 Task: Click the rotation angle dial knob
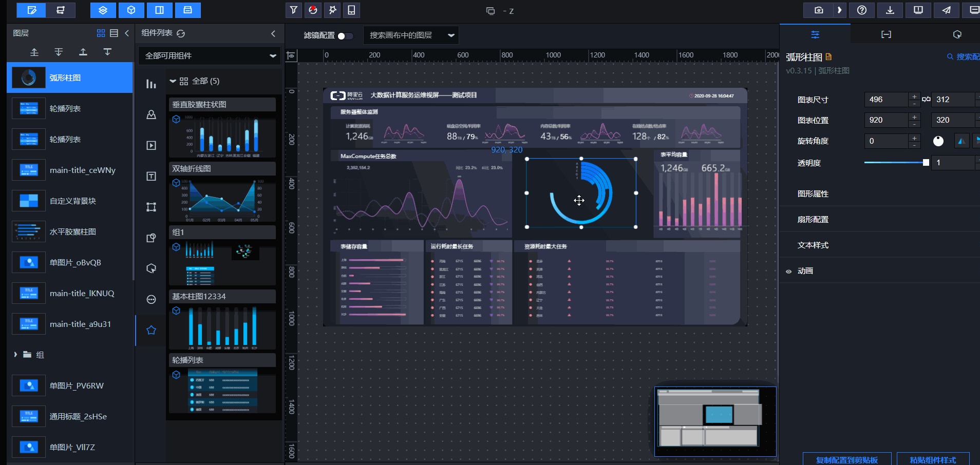938,141
